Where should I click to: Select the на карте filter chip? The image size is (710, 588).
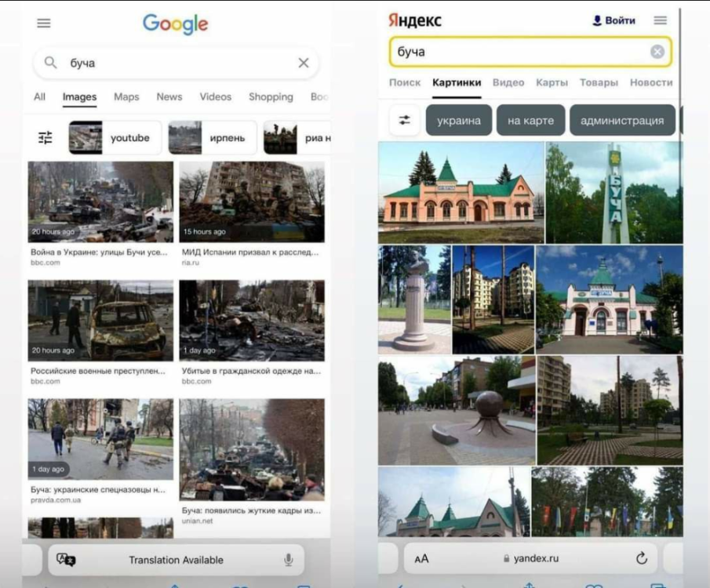[x=530, y=121]
